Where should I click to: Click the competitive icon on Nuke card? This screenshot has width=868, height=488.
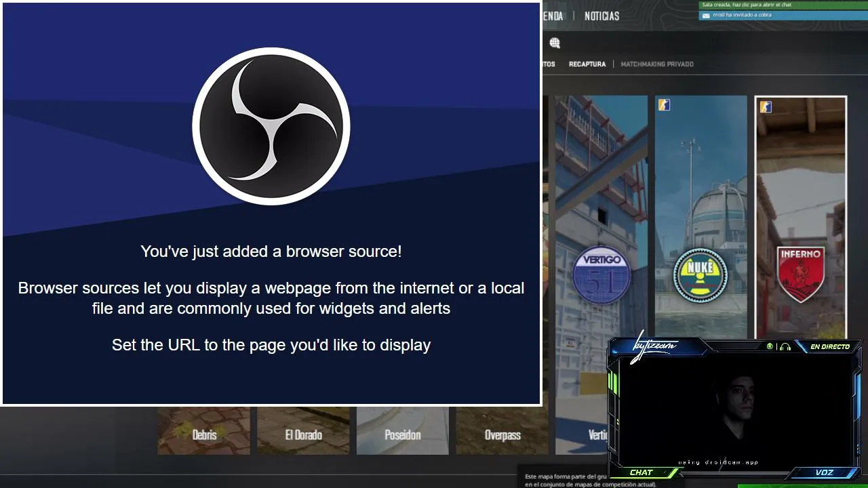click(x=664, y=105)
